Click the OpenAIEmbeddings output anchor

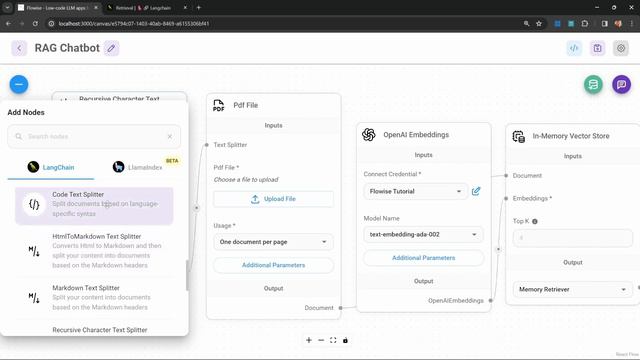coord(491,300)
